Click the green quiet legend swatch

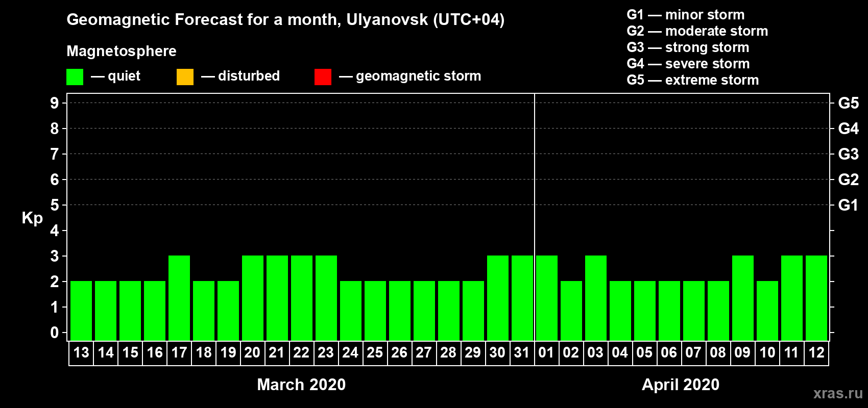click(x=75, y=77)
